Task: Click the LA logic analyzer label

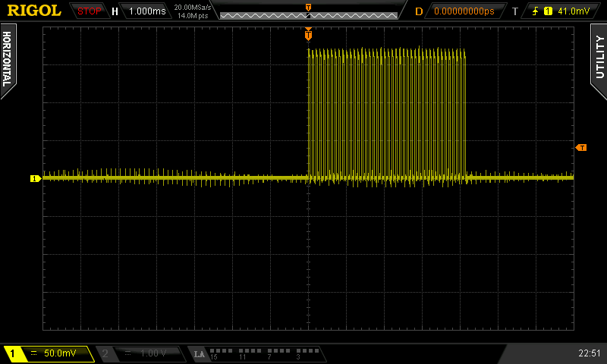Action: pos(199,354)
